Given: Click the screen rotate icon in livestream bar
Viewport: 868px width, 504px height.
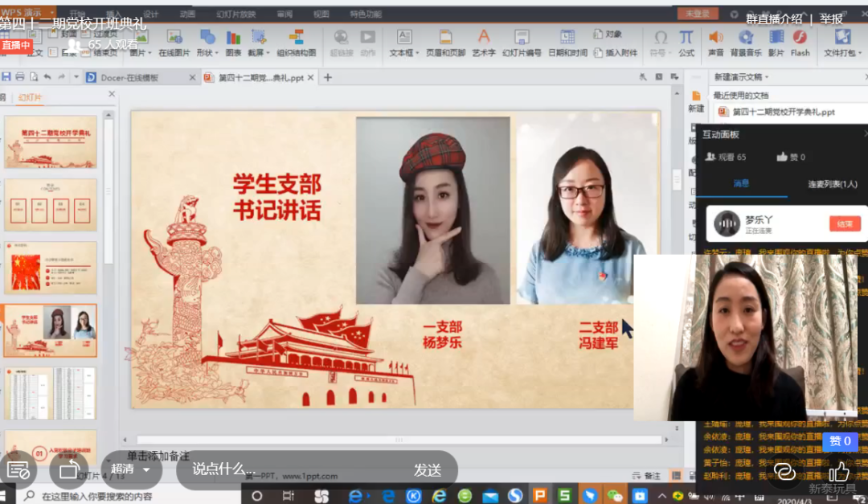Looking at the screenshot, I should point(69,469).
